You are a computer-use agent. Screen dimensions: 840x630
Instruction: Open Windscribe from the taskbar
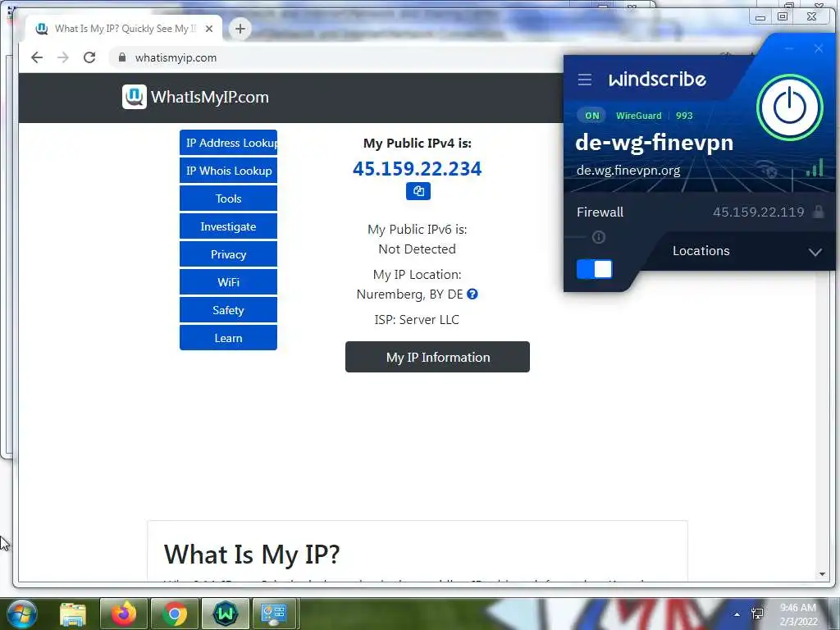coord(225,614)
